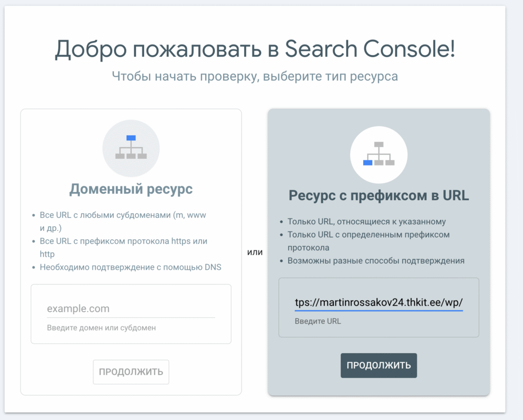Click the blue top node in domain icon
The height and width of the screenshot is (420, 523).
131,138
